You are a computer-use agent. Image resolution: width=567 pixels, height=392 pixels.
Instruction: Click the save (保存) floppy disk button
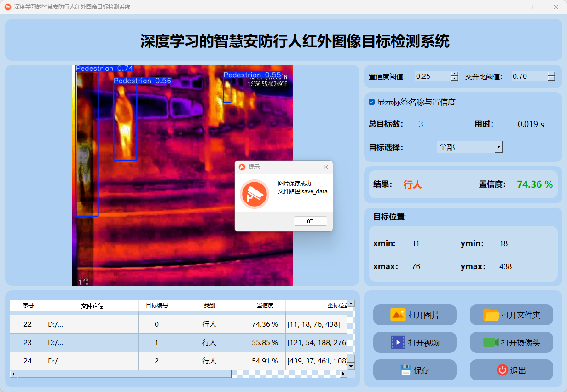(415, 370)
